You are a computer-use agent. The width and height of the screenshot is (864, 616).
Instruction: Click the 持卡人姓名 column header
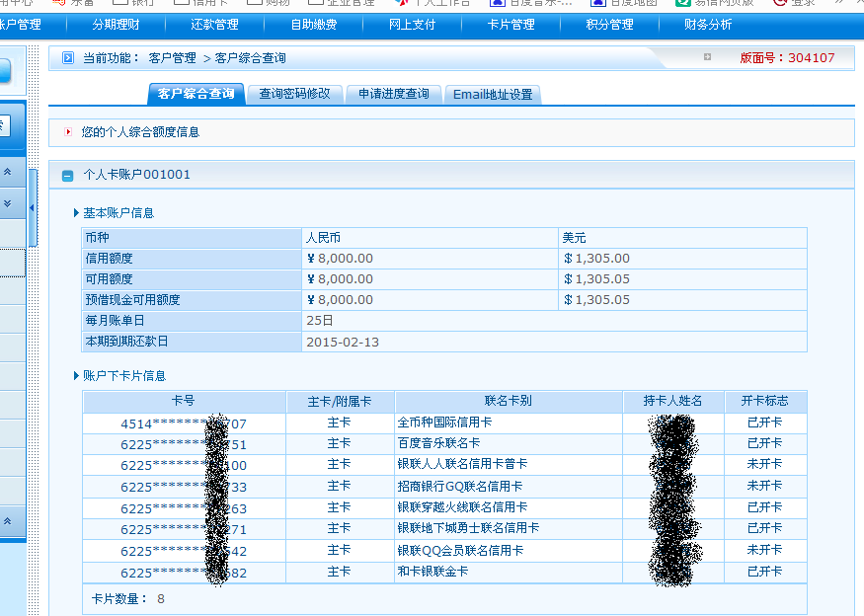[x=673, y=401]
